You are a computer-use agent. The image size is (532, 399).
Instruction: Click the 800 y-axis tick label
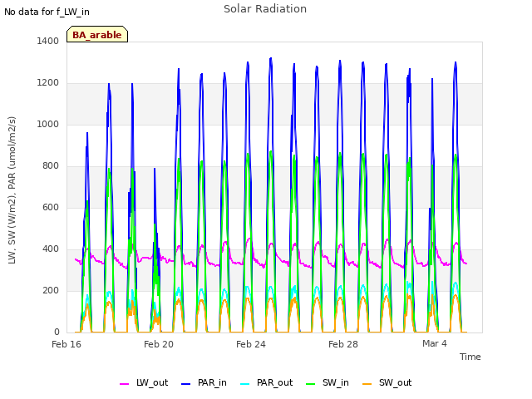[51, 166]
